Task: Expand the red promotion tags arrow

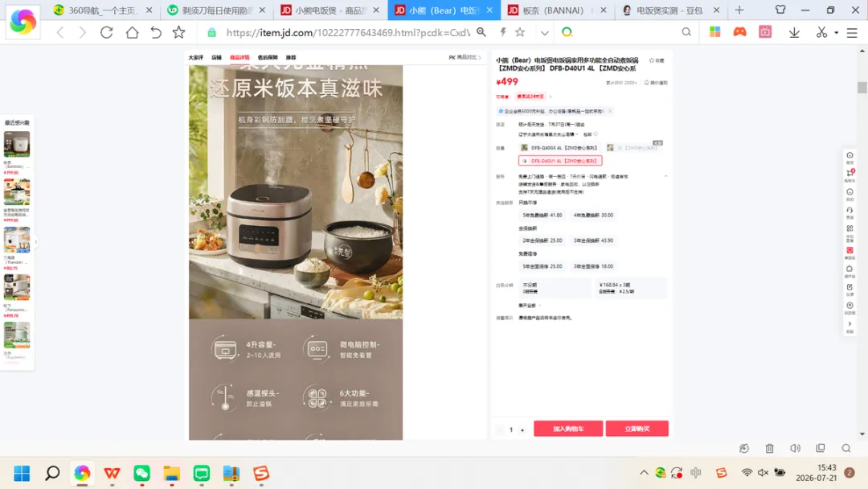Action: [x=551, y=97]
